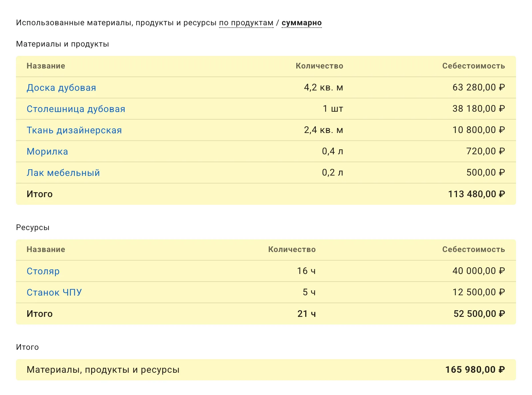The image size is (532, 395).
Task: Open the 'Доска дубовая' material page
Action: coord(61,87)
